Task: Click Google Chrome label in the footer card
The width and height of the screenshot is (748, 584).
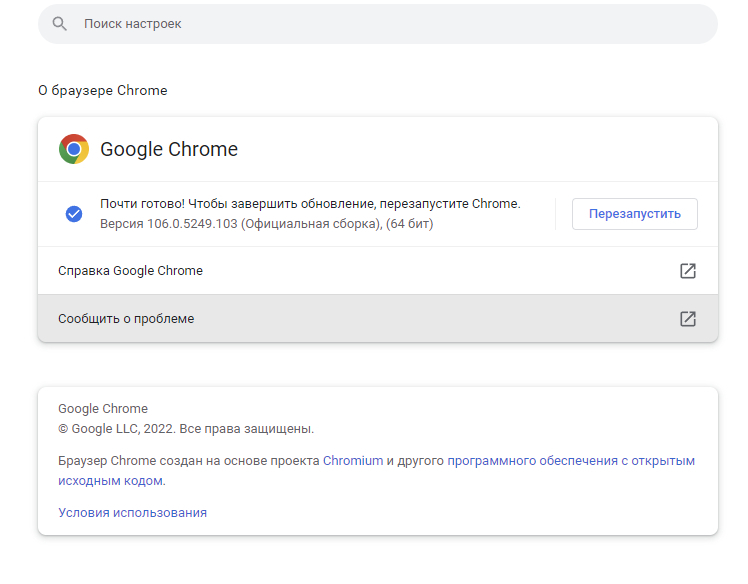Action: pos(103,409)
